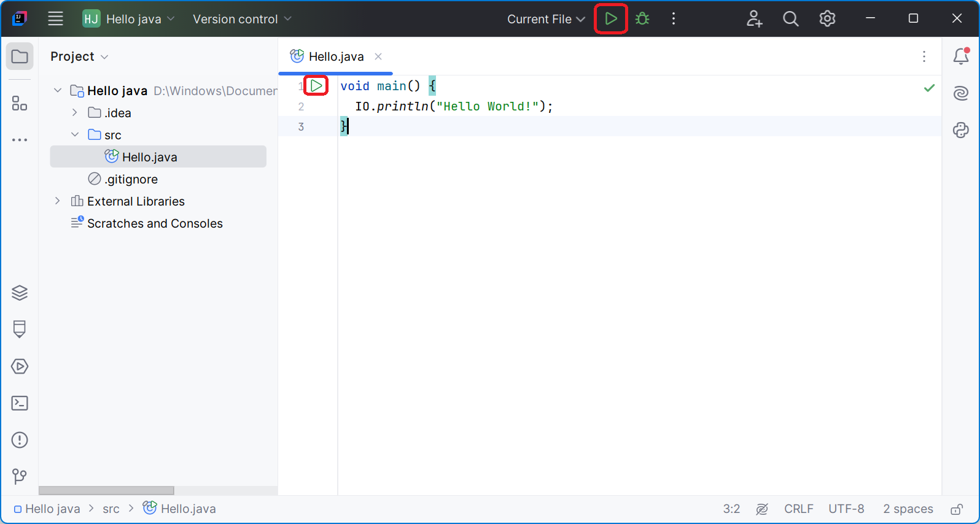Open the Terminal tool window
The image size is (980, 524).
coord(20,403)
